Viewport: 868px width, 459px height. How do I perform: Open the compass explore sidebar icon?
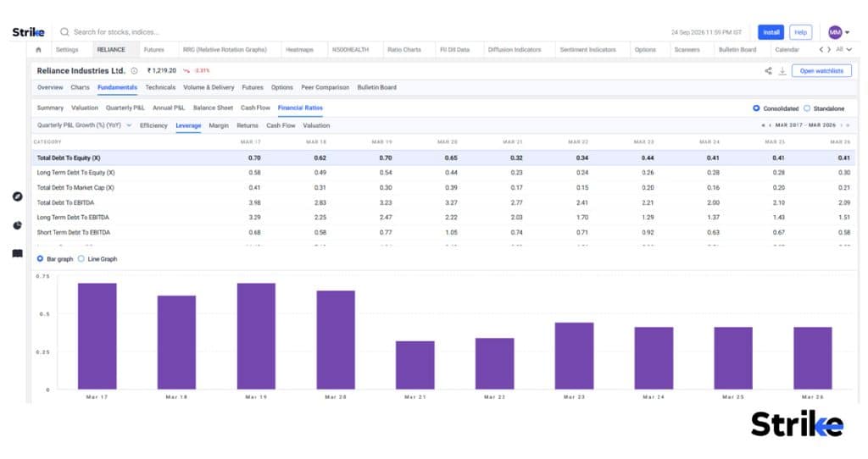(18, 196)
